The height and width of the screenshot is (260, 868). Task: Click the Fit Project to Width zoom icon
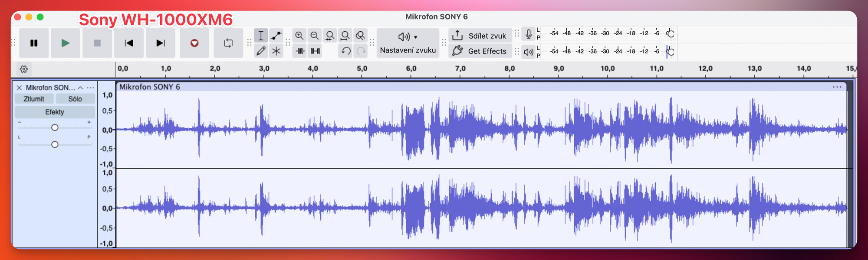(345, 36)
